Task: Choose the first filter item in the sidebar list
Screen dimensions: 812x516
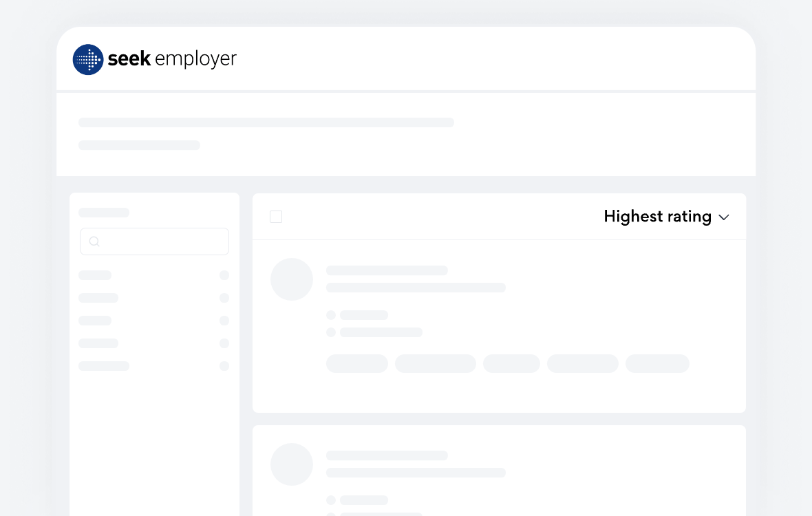Action: click(95, 275)
